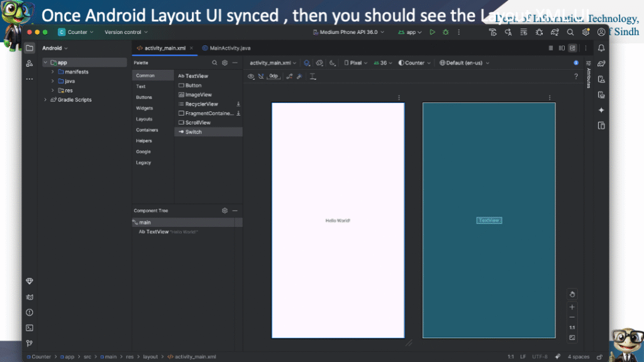Search the Palette with the magnifier icon
Screen dimensions: 644x362
tap(214, 63)
